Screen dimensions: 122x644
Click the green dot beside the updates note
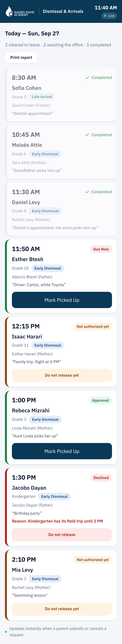(6, 632)
